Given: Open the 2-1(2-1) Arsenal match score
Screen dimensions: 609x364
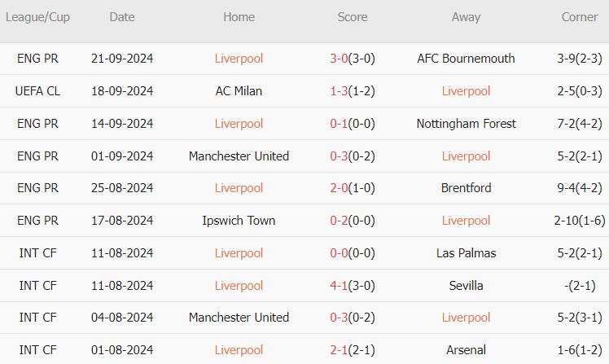Looking at the screenshot, I should pyautogui.click(x=352, y=350).
